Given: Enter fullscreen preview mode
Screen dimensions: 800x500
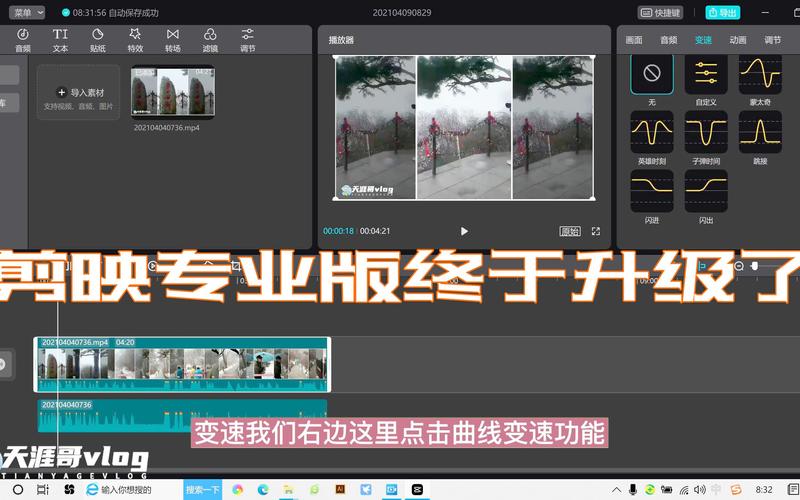Looking at the screenshot, I should click(x=595, y=231).
